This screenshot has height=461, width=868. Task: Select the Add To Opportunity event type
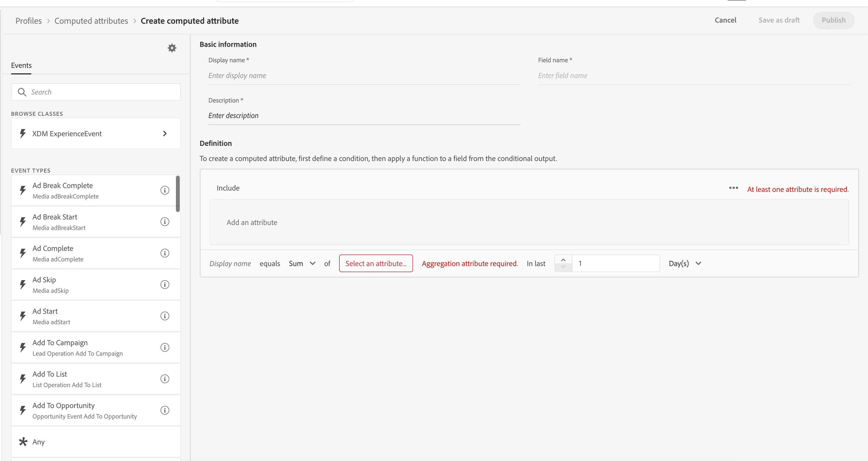point(96,410)
